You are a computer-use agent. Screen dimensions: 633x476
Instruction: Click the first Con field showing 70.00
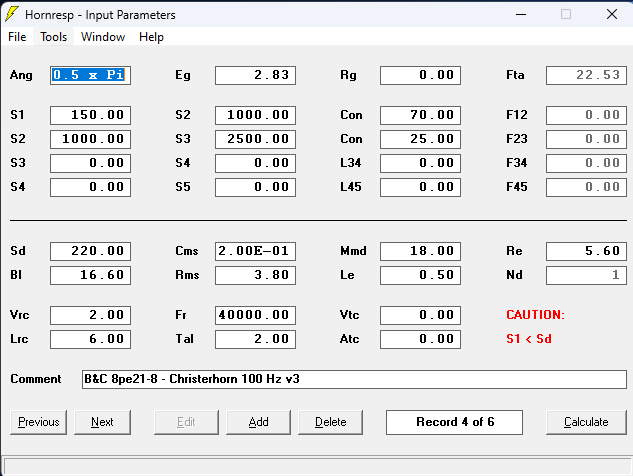[x=420, y=115]
